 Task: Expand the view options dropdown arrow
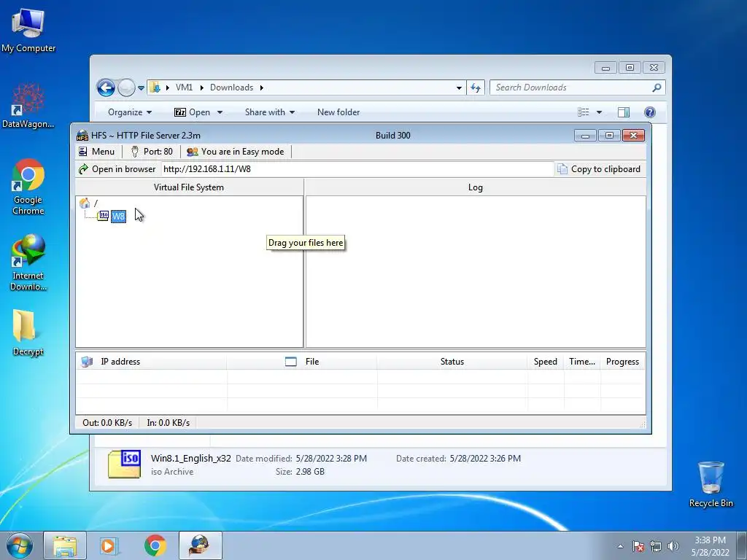pos(600,112)
